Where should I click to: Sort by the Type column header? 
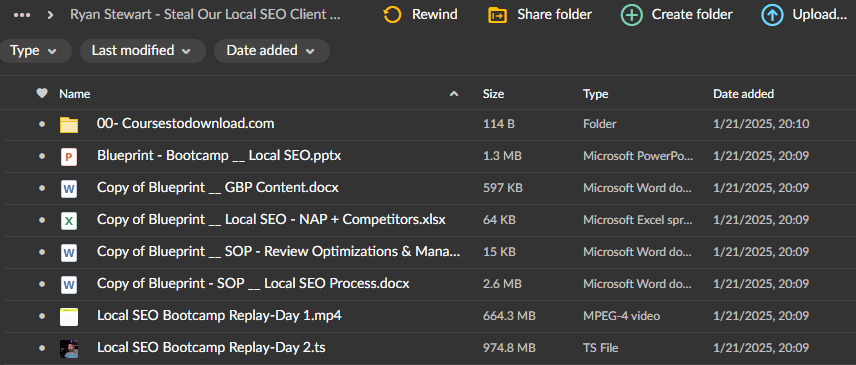click(x=596, y=94)
